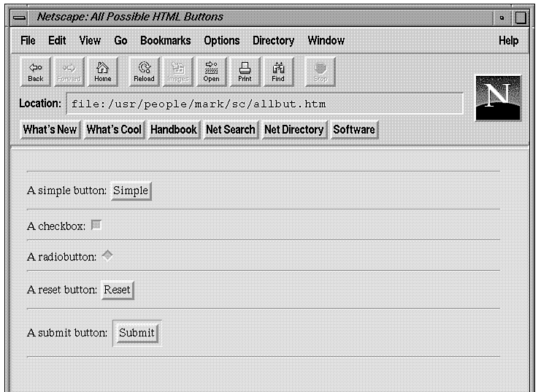
Task: Open Find with the binoculars icon
Action: [278, 72]
